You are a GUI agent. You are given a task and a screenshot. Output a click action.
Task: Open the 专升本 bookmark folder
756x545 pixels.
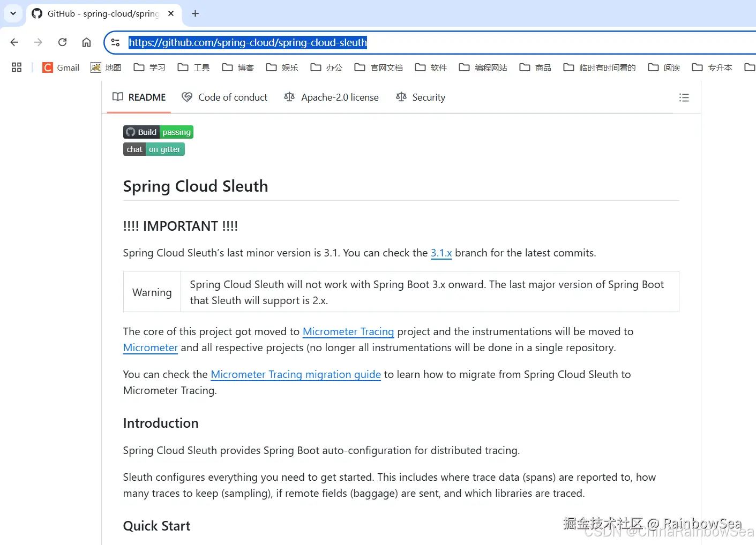point(712,67)
